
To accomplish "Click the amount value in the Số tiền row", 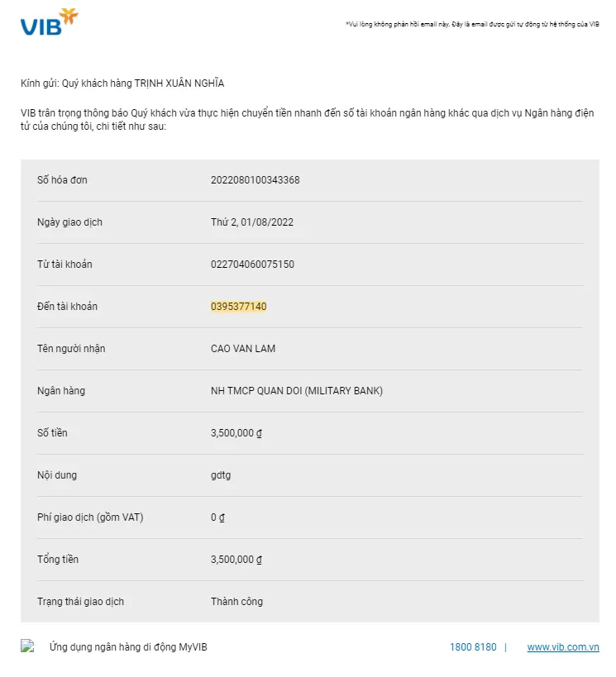I will (x=236, y=433).
